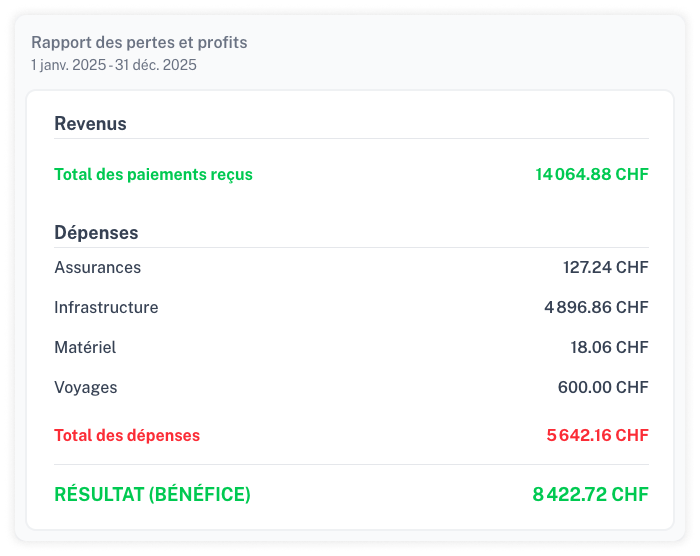The image size is (700, 556).
Task: Select the '4 896.86 CHF' value
Action: tap(596, 307)
